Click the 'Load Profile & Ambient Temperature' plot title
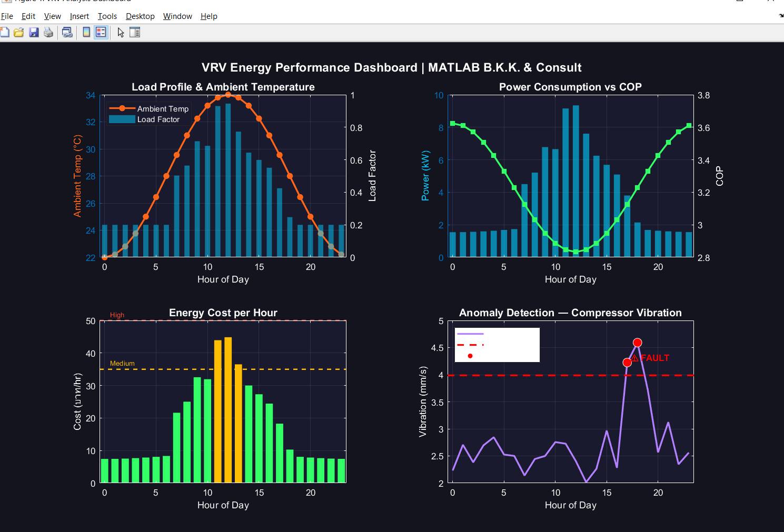The height and width of the screenshot is (532, 784). tap(223, 87)
